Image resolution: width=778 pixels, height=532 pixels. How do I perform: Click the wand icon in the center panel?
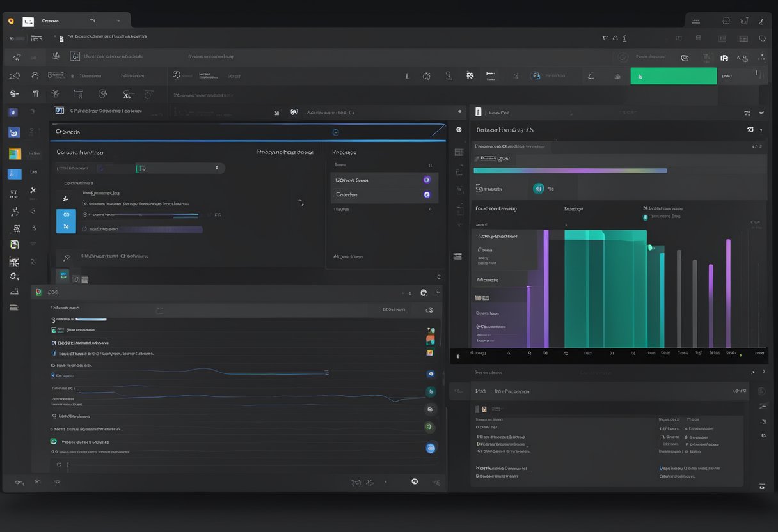tap(66, 258)
